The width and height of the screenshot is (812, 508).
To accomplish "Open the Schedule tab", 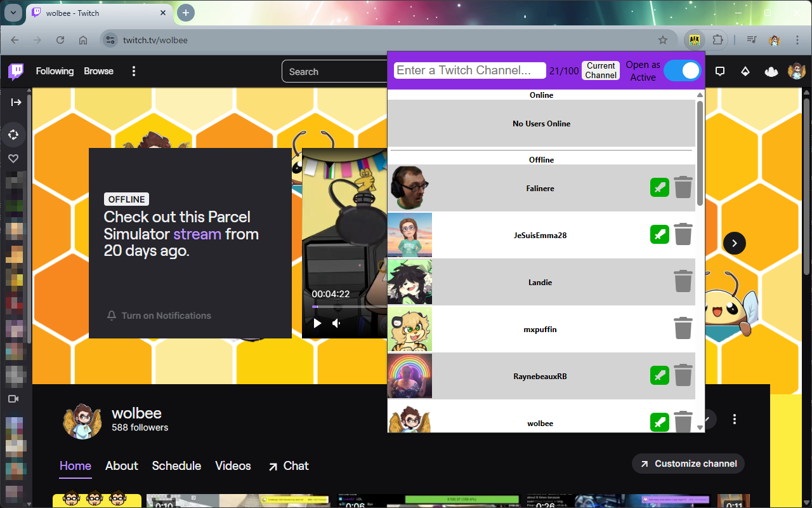I will [176, 465].
